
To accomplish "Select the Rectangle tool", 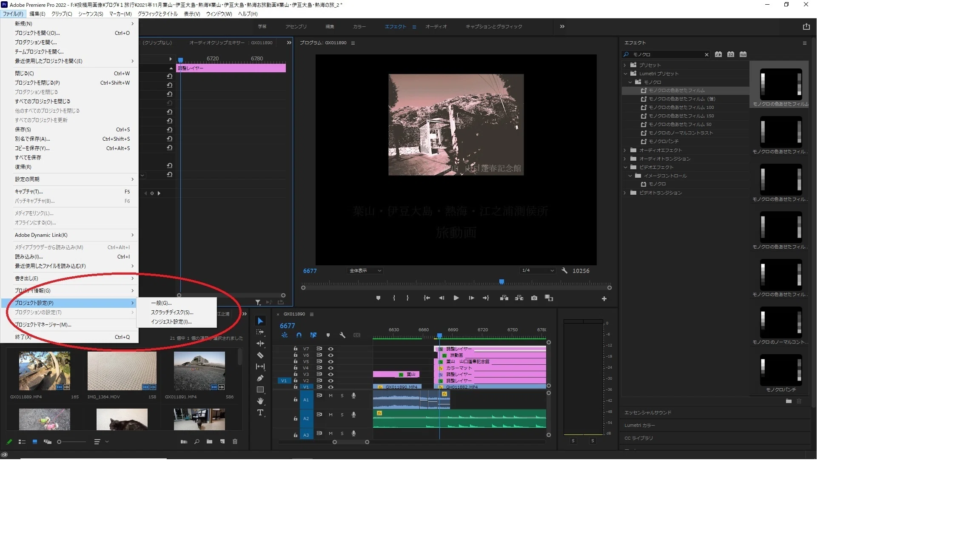I will [x=260, y=389].
